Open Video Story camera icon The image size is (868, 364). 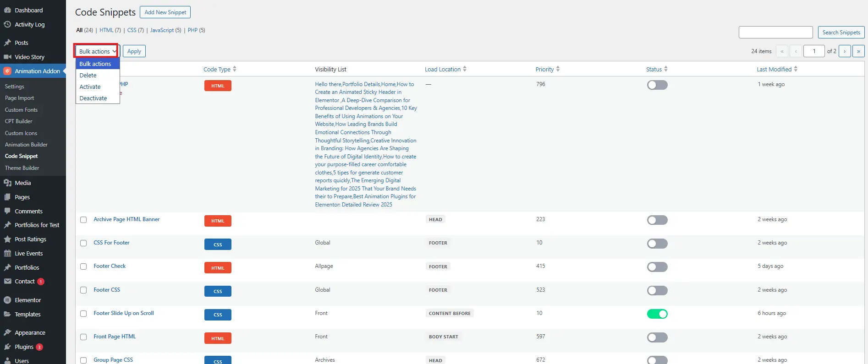(7, 57)
